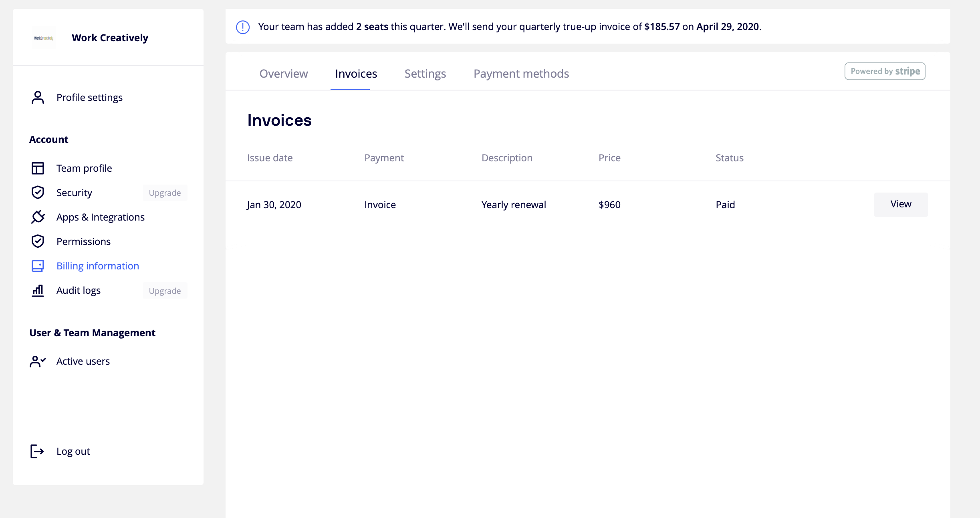Click the Security shield icon

tap(38, 193)
